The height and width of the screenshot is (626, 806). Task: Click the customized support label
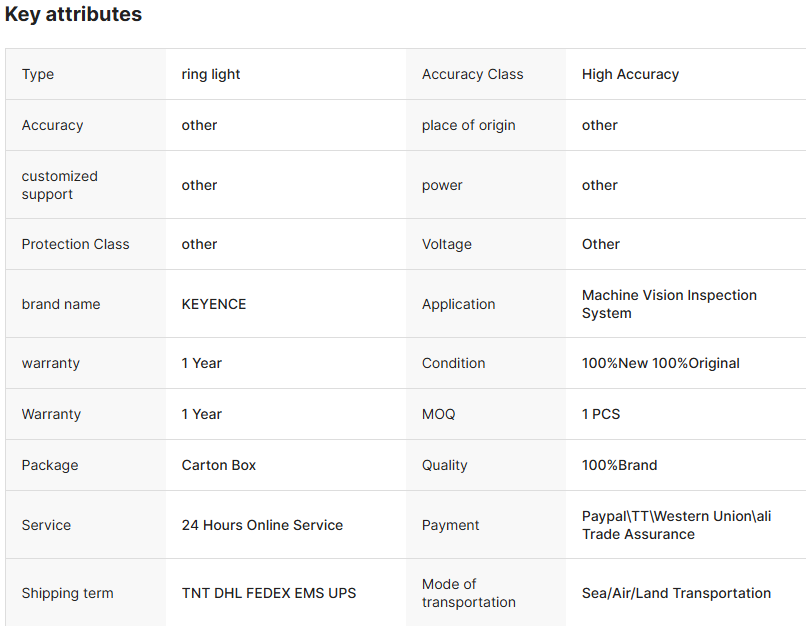pyautogui.click(x=60, y=185)
